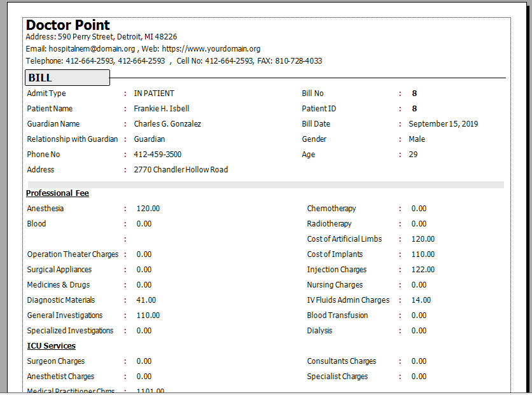Screen dimensions: 532x395
Task: Click the BILL header box
Action: (67, 78)
